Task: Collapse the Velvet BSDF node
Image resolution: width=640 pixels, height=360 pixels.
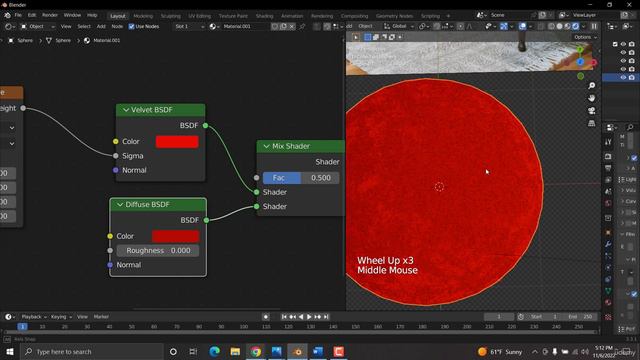Action: point(126,110)
